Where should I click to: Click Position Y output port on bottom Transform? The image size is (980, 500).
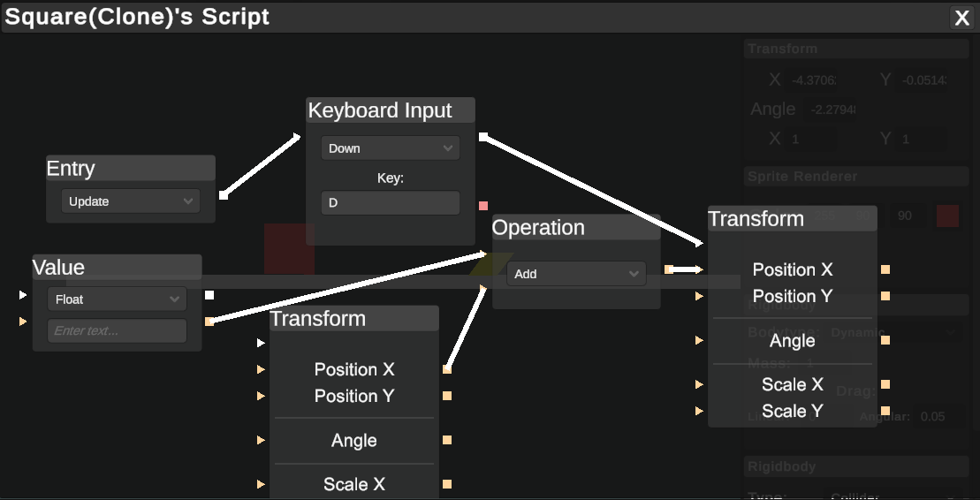[x=447, y=396]
